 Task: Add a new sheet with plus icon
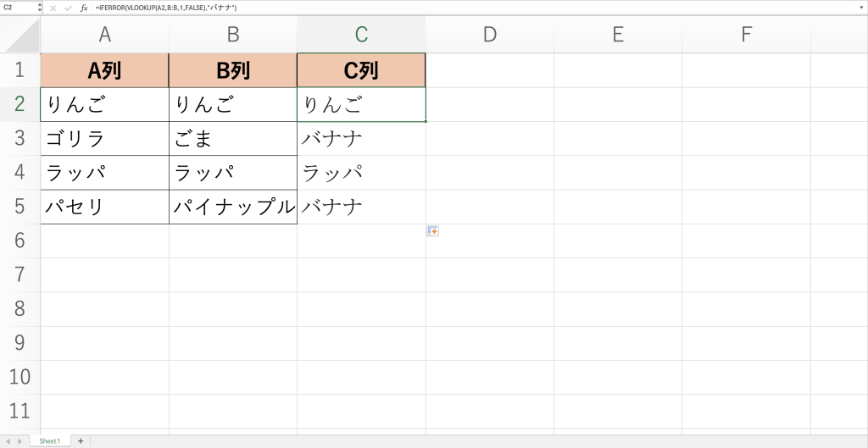[81, 441]
